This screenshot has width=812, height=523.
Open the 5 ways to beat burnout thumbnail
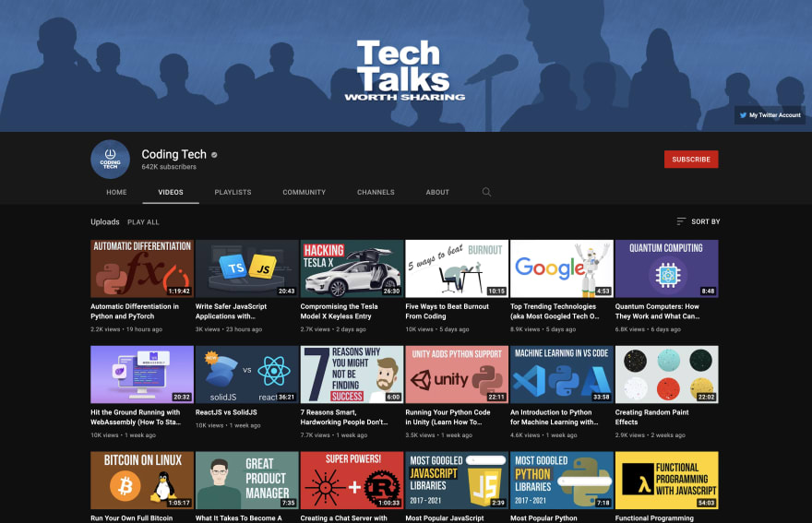(x=457, y=268)
